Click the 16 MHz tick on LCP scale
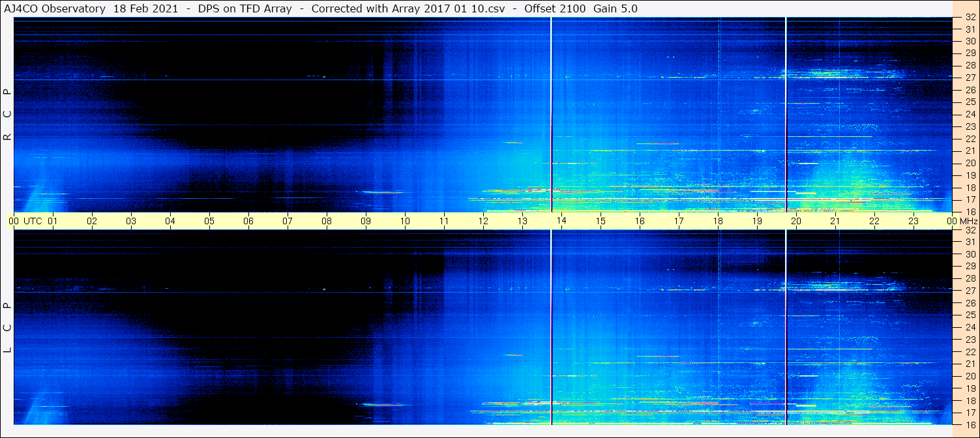The width and height of the screenshot is (980, 438). (970, 424)
